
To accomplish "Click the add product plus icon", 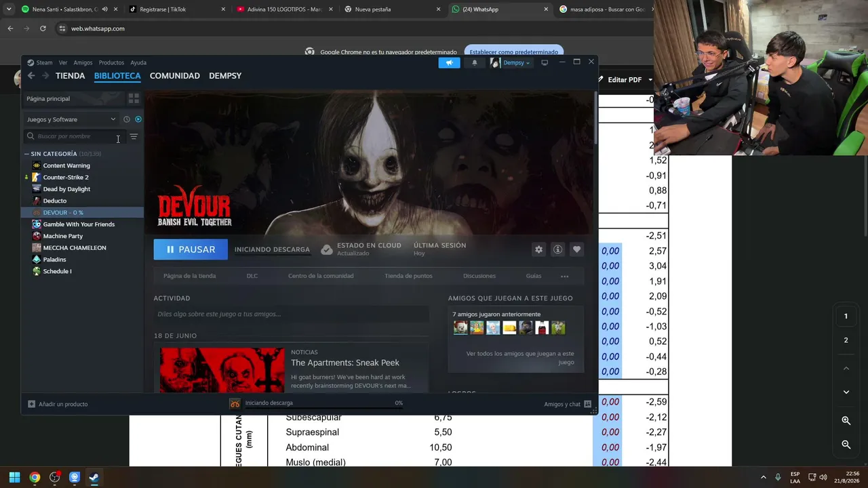I will pyautogui.click(x=31, y=404).
